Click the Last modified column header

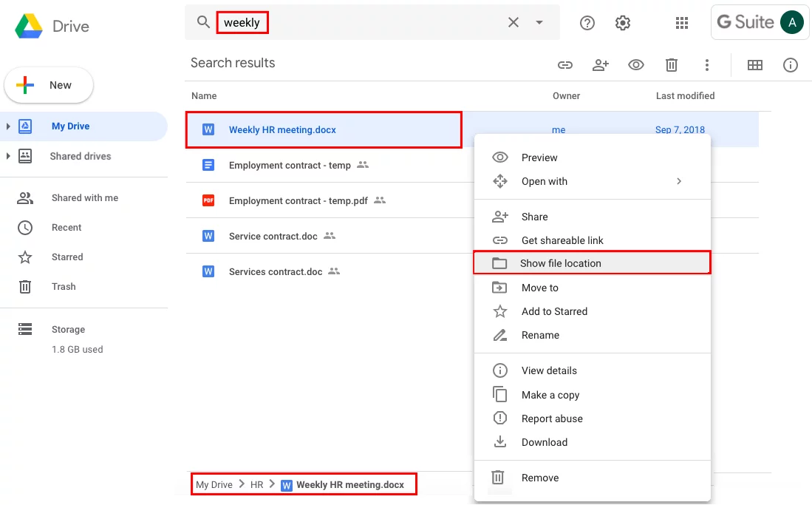click(685, 95)
